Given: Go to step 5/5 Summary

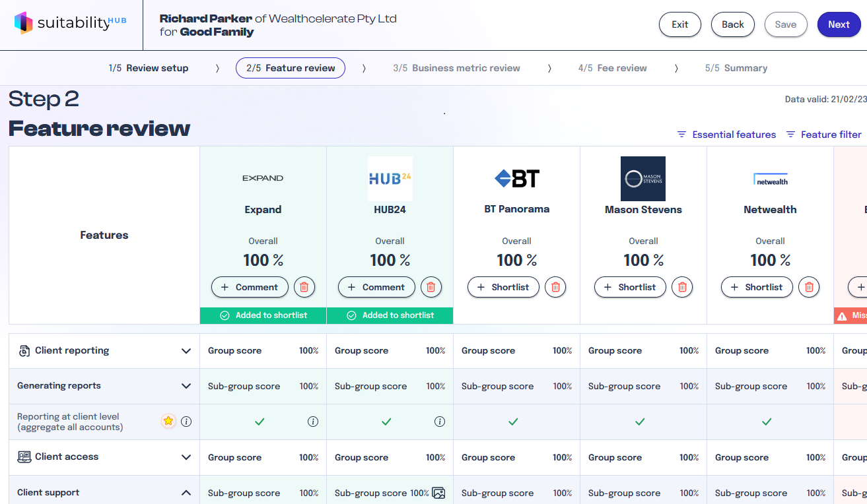Looking at the screenshot, I should pyautogui.click(x=736, y=68).
